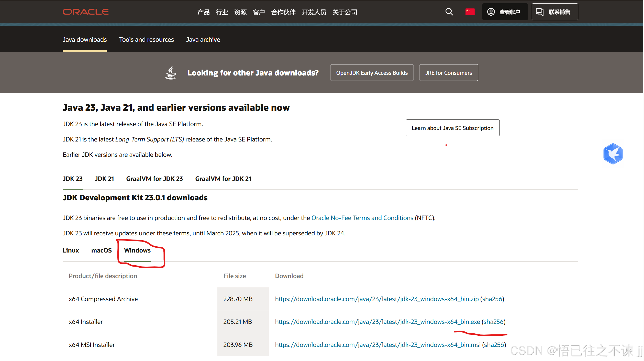
Task: Click Learn about Java SE Subscription
Action: pos(452,128)
